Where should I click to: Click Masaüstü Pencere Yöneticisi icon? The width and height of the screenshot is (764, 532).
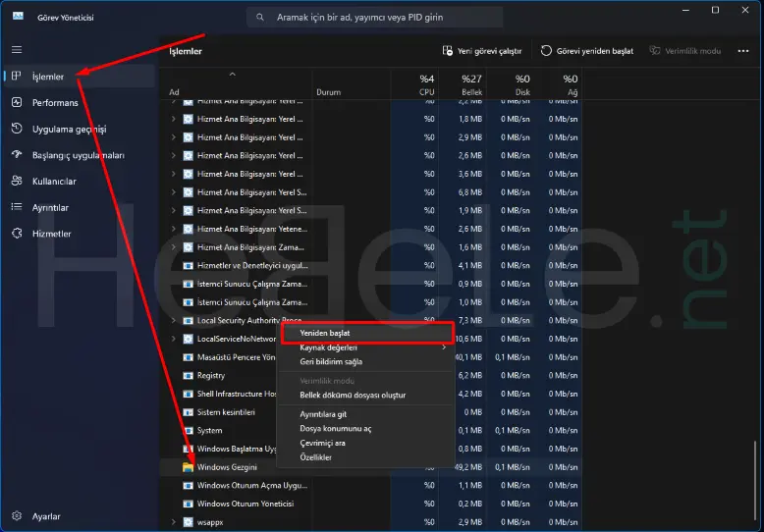[x=189, y=357]
